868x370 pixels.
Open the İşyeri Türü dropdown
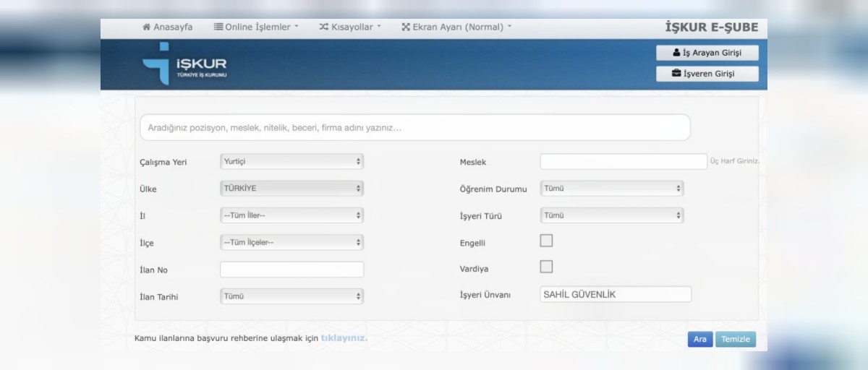[611, 215]
